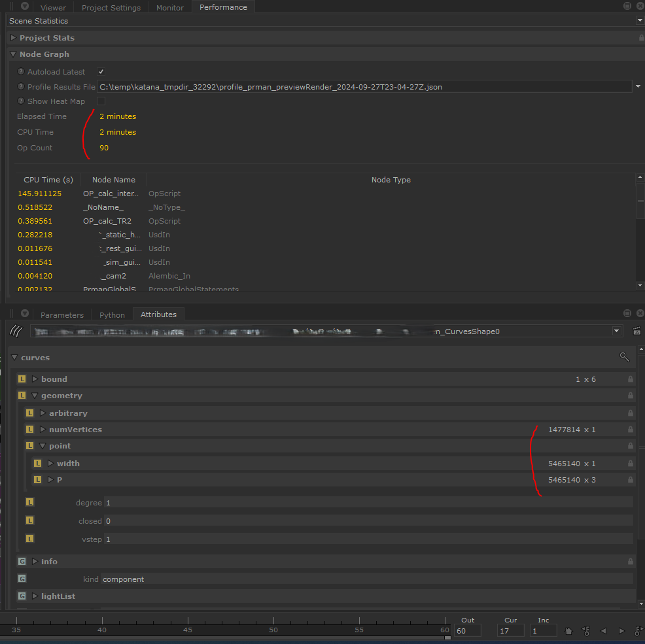Click the timeline home icon
Viewport: 645px width, 644px height.
coord(568,631)
